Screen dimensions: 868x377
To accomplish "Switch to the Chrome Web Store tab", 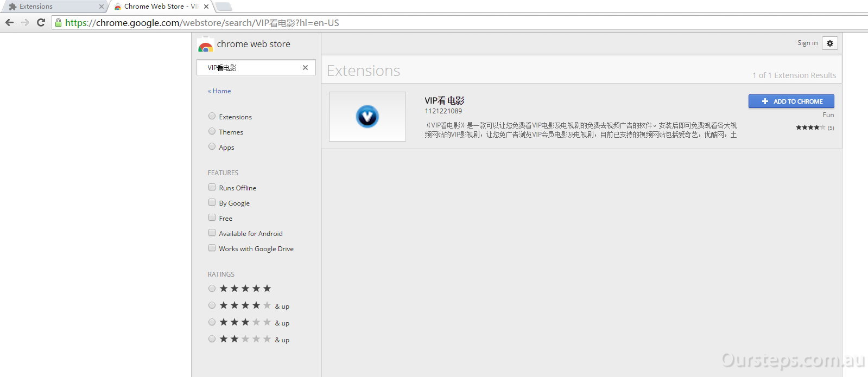I will point(155,7).
